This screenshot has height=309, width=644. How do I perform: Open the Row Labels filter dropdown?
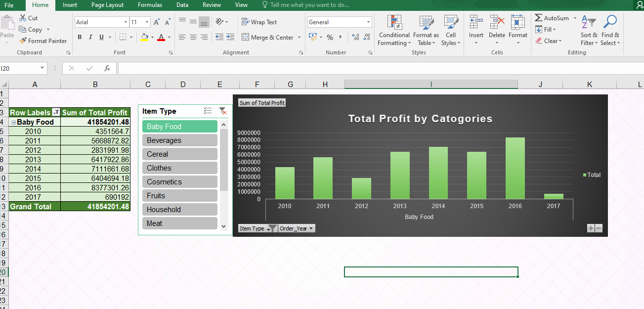[54, 112]
